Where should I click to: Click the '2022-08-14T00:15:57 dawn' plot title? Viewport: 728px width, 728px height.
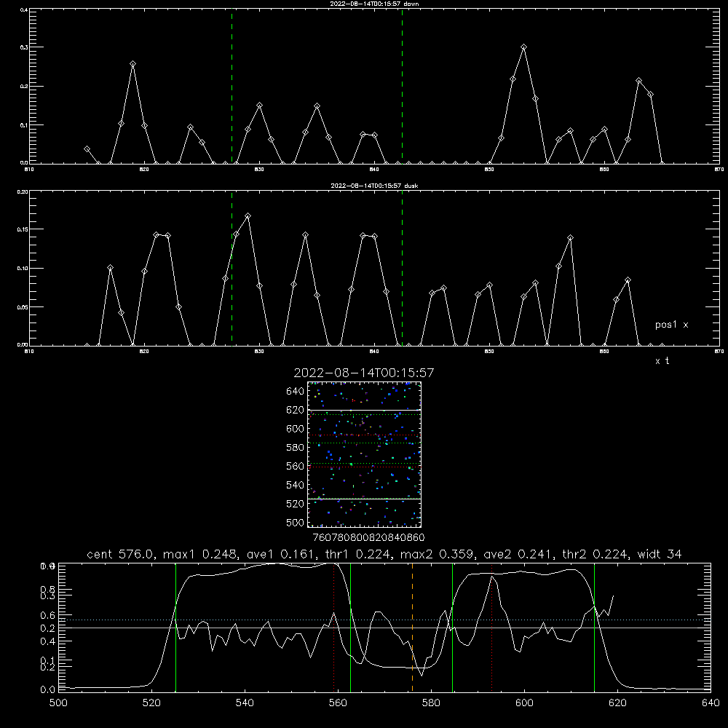[374, 4]
